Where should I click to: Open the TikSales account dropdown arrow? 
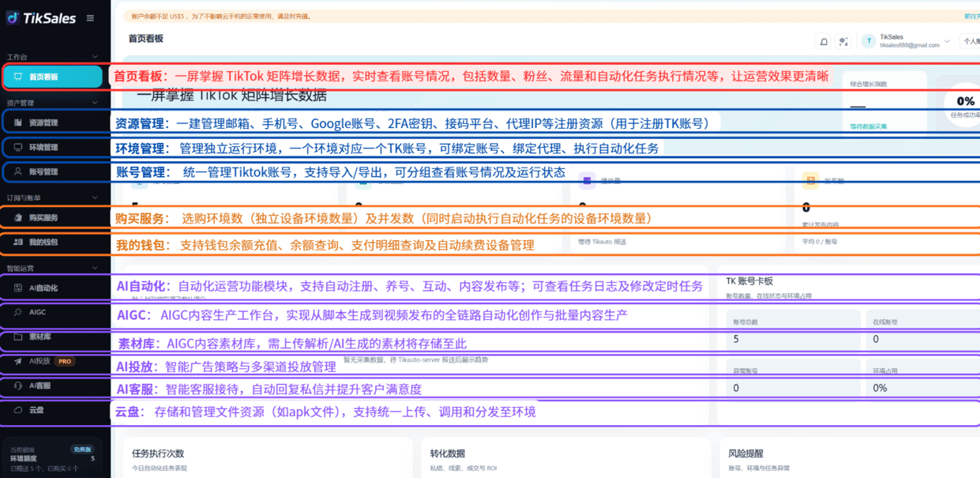pyautogui.click(x=947, y=41)
